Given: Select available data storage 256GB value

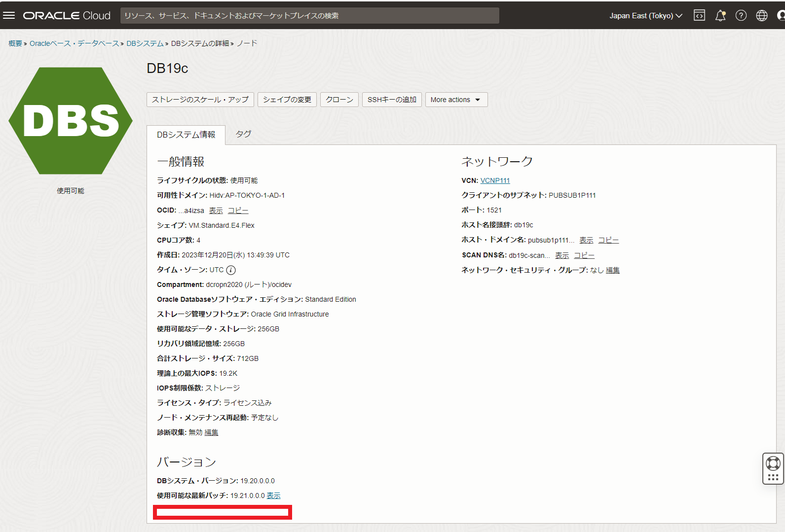Looking at the screenshot, I should click(x=268, y=329).
